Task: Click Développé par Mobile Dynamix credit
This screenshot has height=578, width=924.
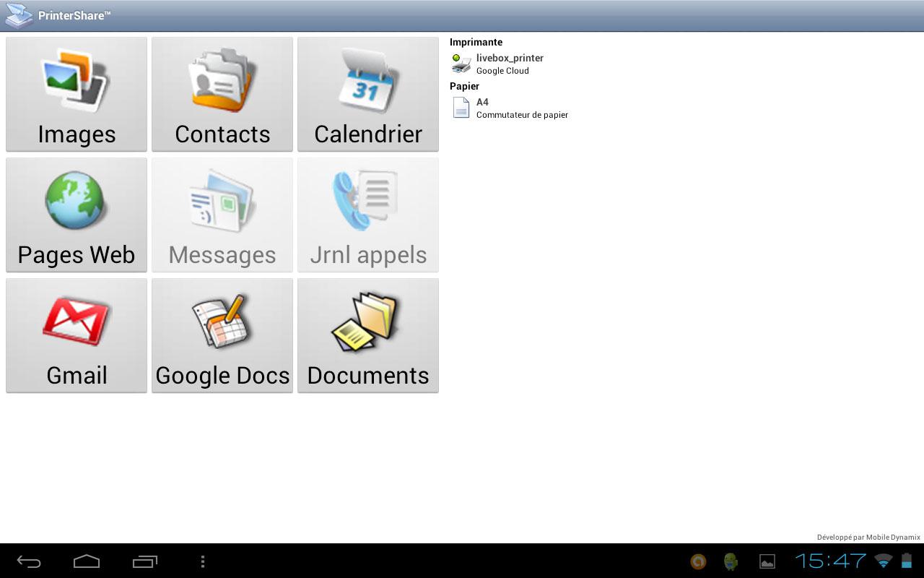Action: pos(868,537)
